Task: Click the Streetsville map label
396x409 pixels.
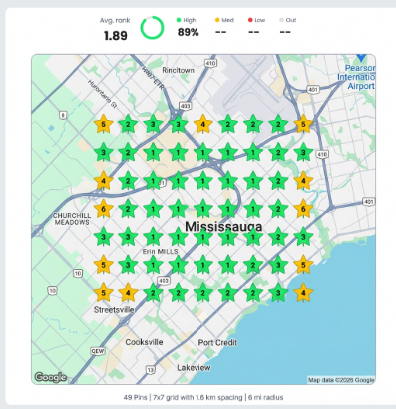Action: (x=114, y=310)
